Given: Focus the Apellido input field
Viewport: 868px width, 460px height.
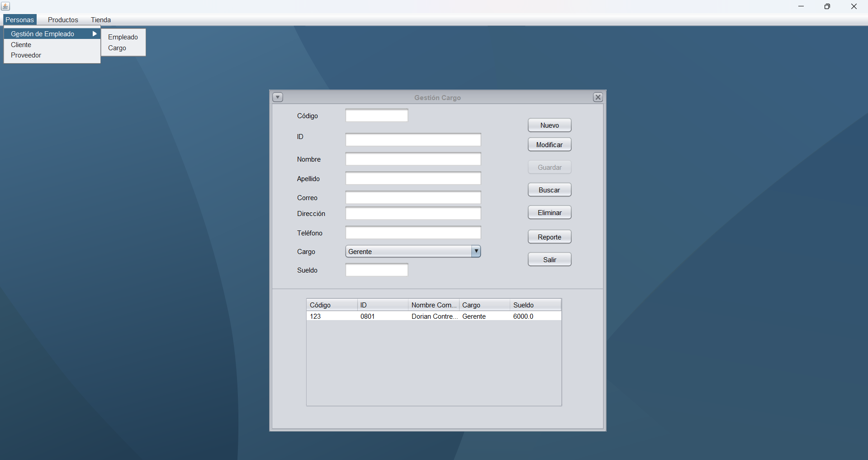Looking at the screenshot, I should click(x=413, y=178).
